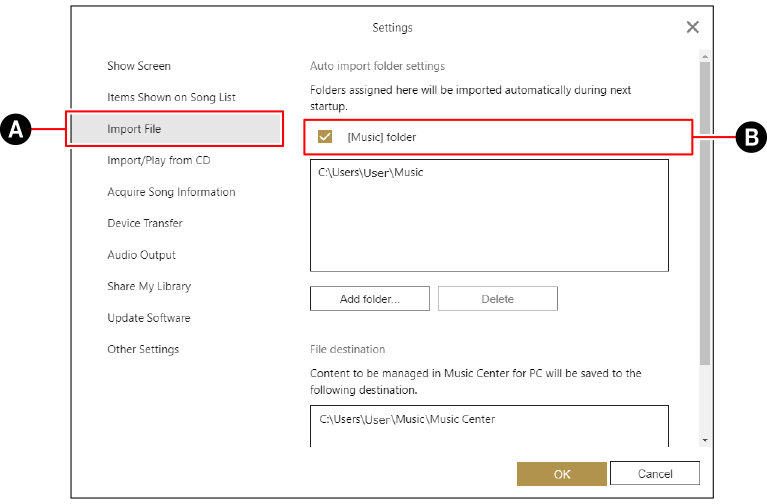This screenshot has width=767, height=504.
Task: Go to Import/Play from CD settings
Action: point(158,160)
